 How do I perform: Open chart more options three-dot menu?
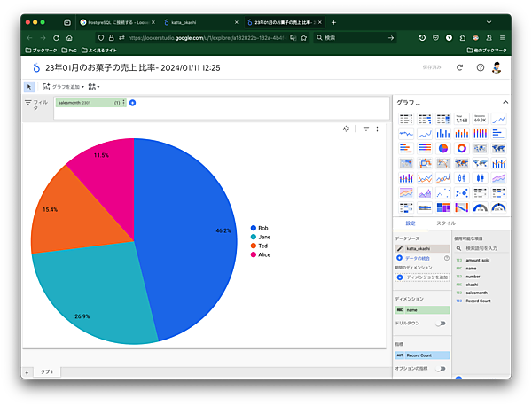[x=378, y=129]
